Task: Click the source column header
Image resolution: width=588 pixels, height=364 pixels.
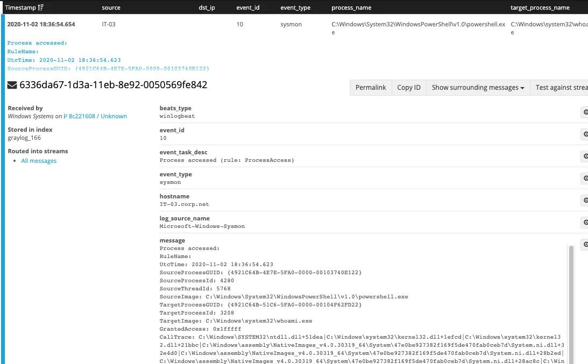Action: [x=111, y=8]
